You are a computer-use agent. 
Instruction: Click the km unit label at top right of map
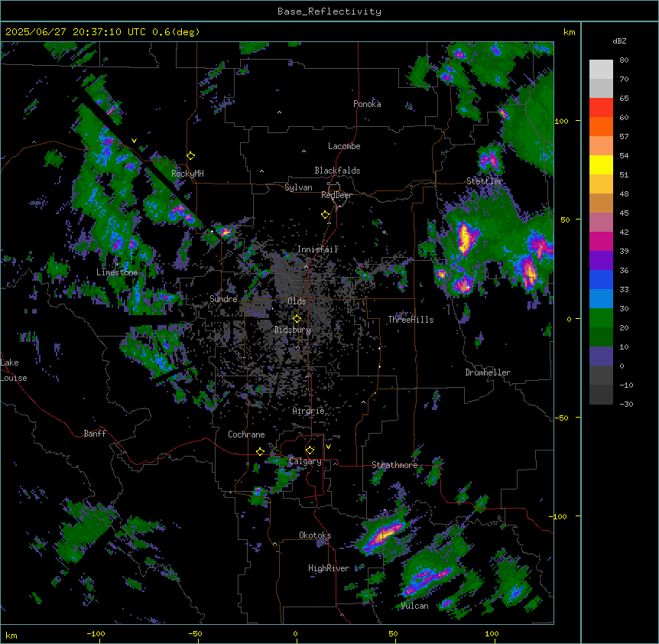pos(570,32)
